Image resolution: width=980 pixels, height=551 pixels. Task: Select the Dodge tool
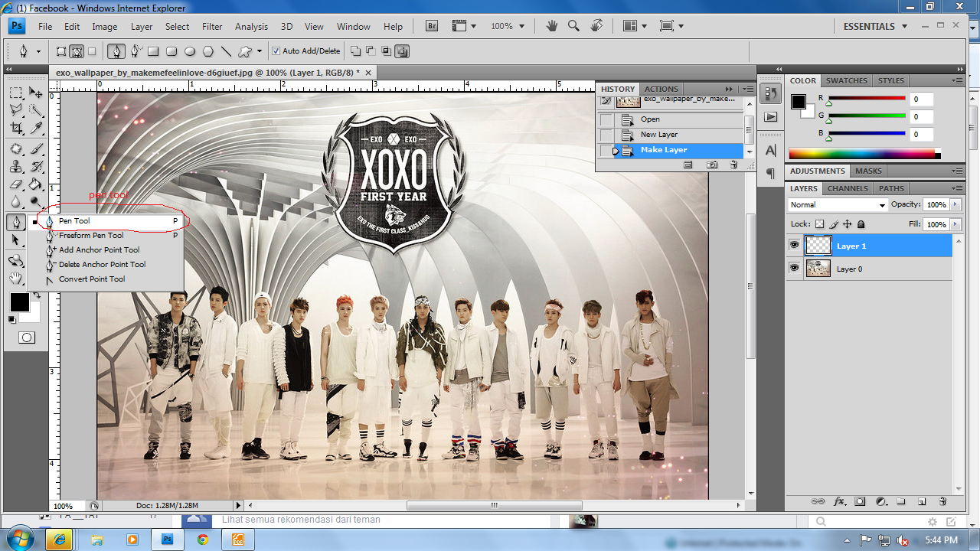coord(35,202)
